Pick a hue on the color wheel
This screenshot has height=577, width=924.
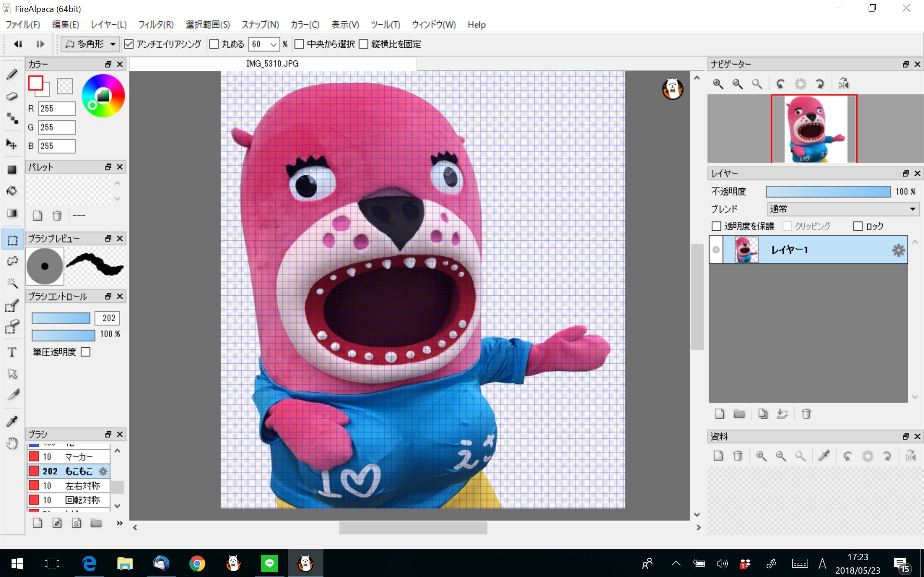tap(103, 95)
